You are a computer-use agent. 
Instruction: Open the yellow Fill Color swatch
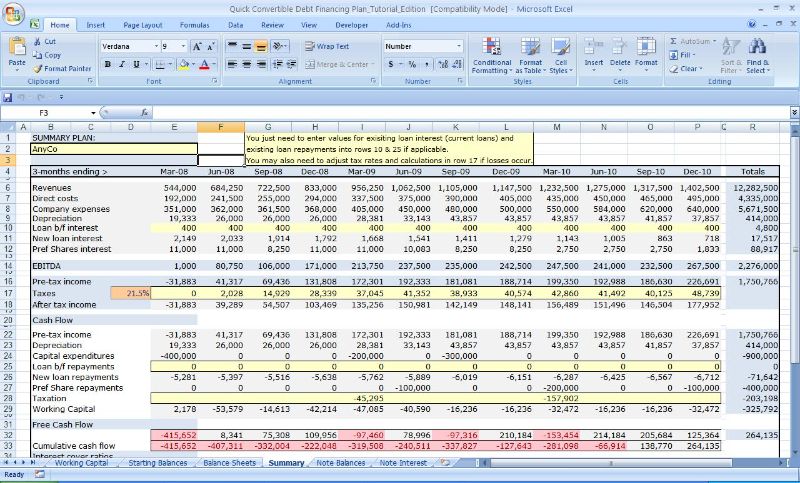click(x=184, y=64)
